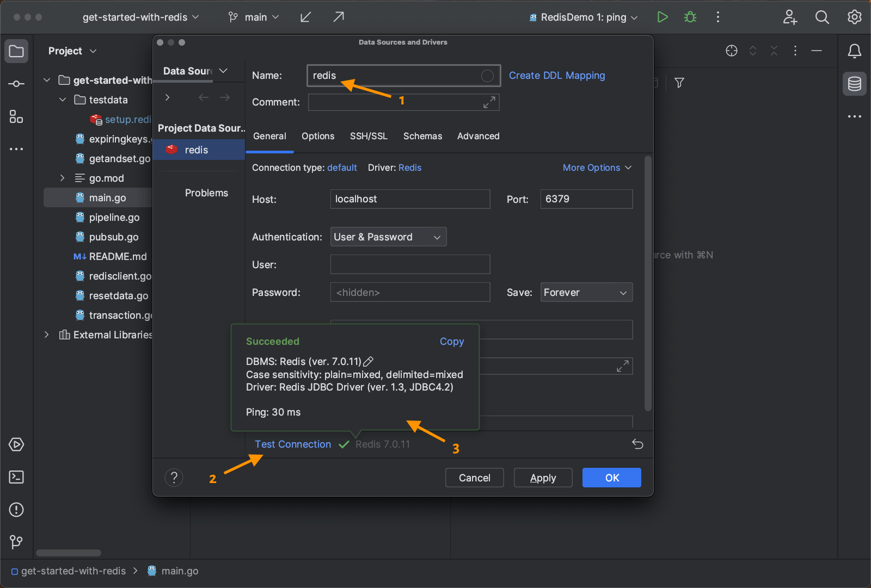The height and width of the screenshot is (588, 871).
Task: Open IDE Settings with the gear icon
Action: pyautogui.click(x=854, y=17)
